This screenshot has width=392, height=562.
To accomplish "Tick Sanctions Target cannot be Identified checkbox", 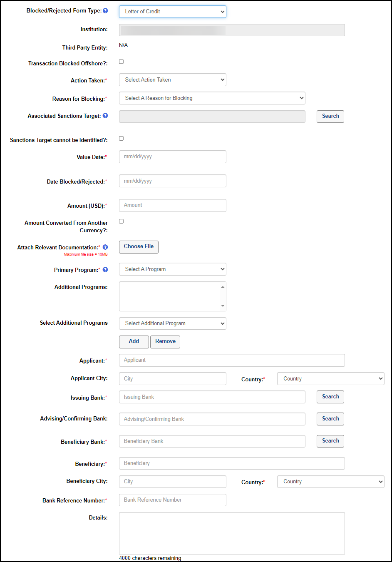I will click(x=122, y=139).
